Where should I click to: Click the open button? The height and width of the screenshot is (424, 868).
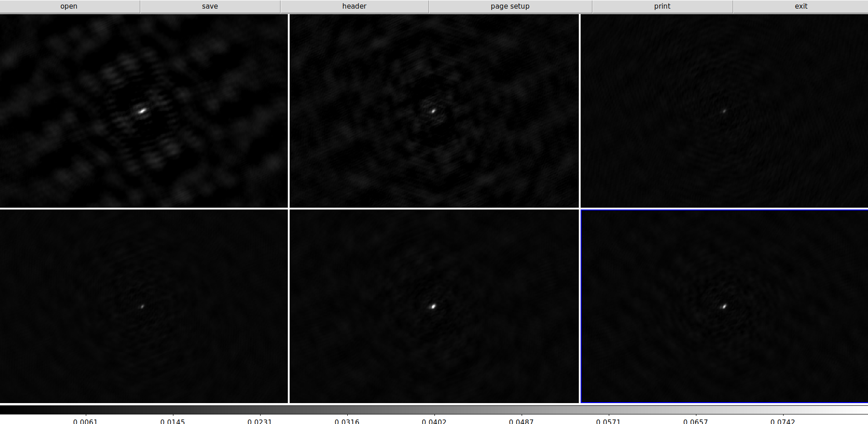69,6
